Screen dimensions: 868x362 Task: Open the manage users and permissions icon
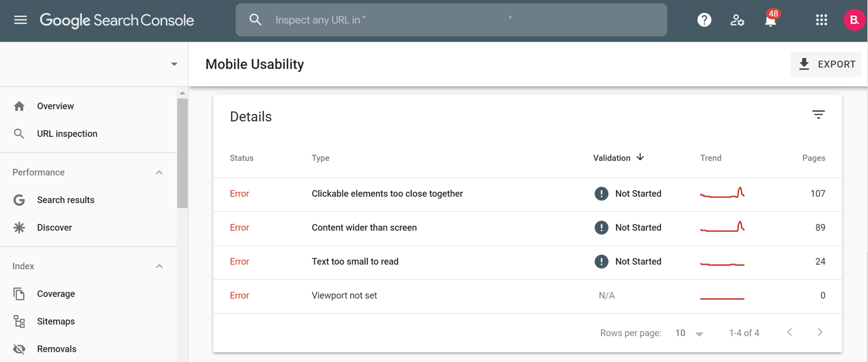click(737, 20)
